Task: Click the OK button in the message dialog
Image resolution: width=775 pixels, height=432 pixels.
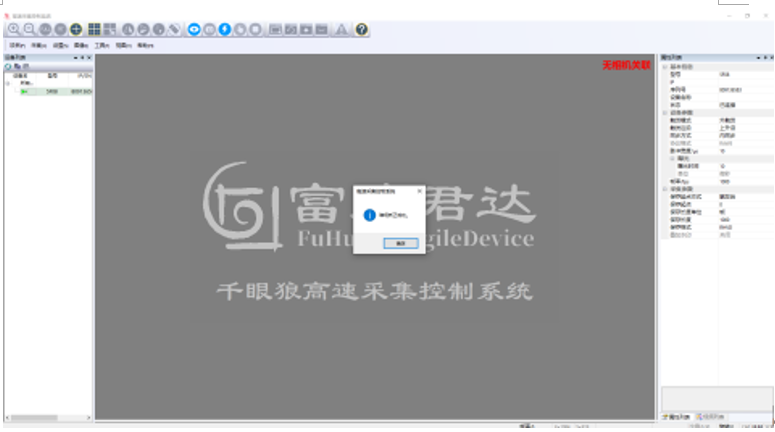Action: (x=401, y=243)
